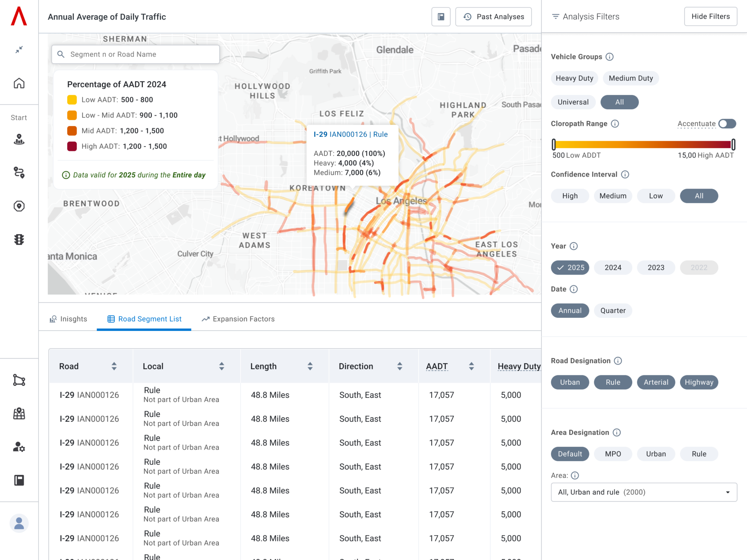747x560 pixels.
Task: Open the user profile avatar
Action: click(19, 523)
